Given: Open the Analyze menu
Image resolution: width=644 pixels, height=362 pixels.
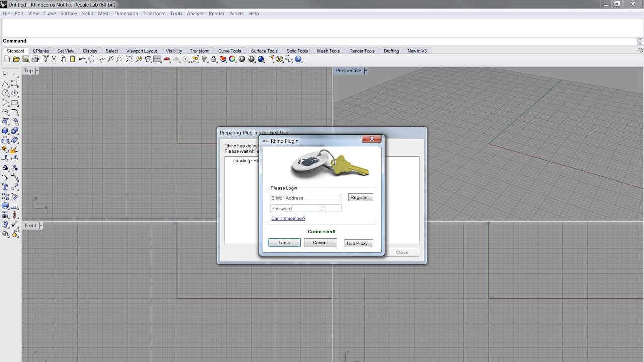Looking at the screenshot, I should click(x=195, y=13).
